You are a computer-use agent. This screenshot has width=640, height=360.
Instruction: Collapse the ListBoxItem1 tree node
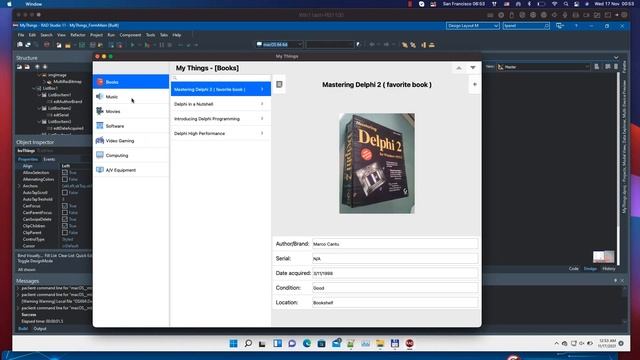pos(40,95)
